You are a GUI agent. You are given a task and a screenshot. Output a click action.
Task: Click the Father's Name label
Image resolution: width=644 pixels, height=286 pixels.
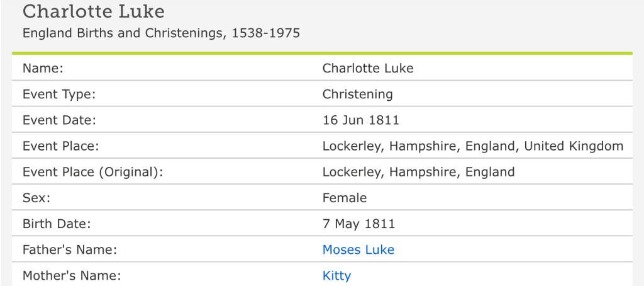tap(70, 249)
